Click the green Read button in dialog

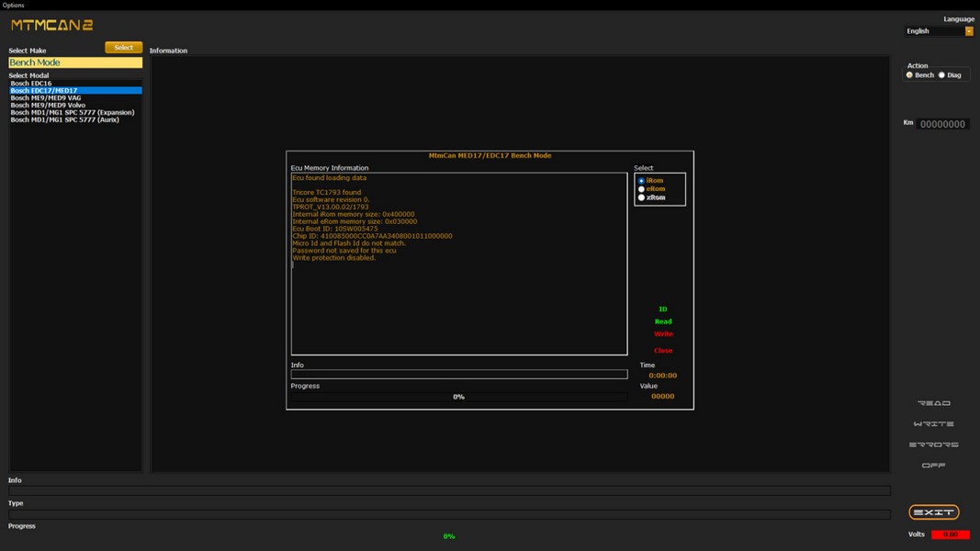662,321
